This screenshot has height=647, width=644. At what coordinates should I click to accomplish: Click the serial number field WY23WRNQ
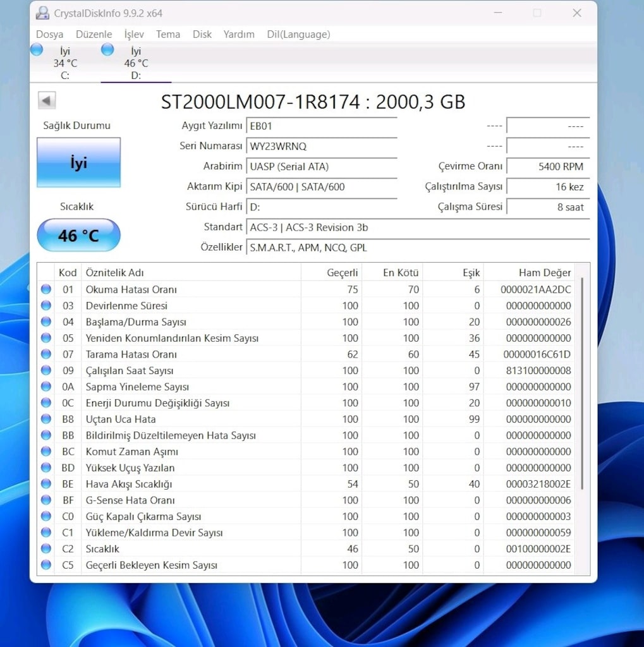click(322, 146)
